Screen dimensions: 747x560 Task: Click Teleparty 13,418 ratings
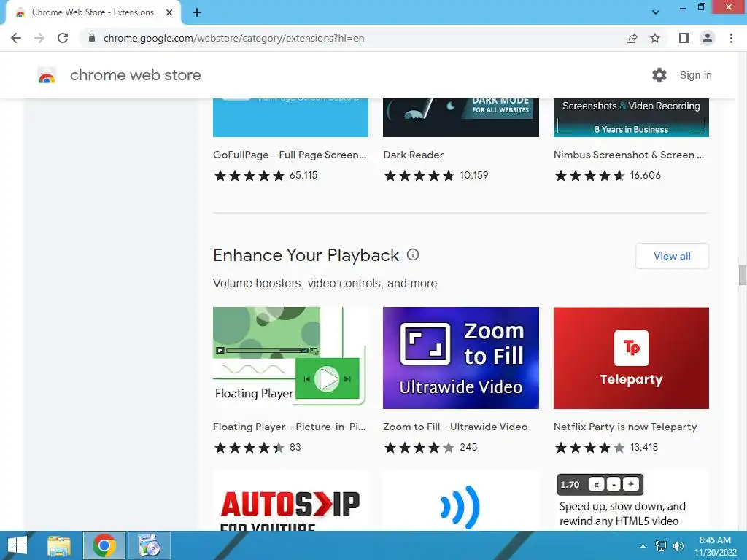tap(644, 447)
